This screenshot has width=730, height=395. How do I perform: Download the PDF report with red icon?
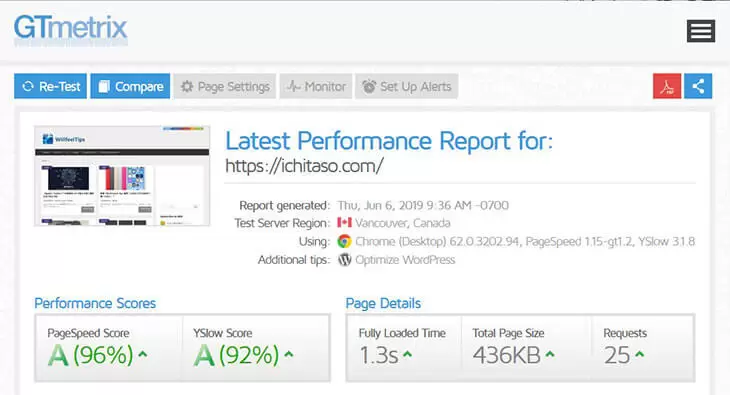[667, 86]
